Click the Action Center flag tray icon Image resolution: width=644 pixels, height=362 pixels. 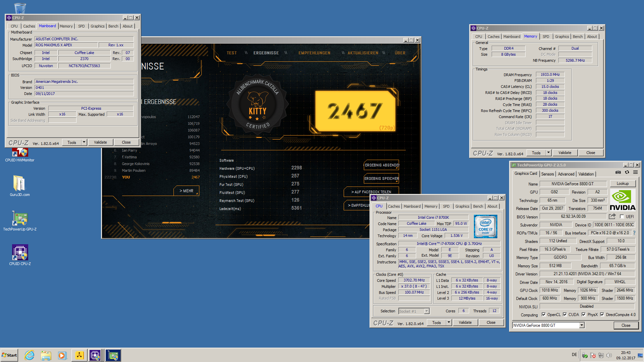tap(593, 355)
